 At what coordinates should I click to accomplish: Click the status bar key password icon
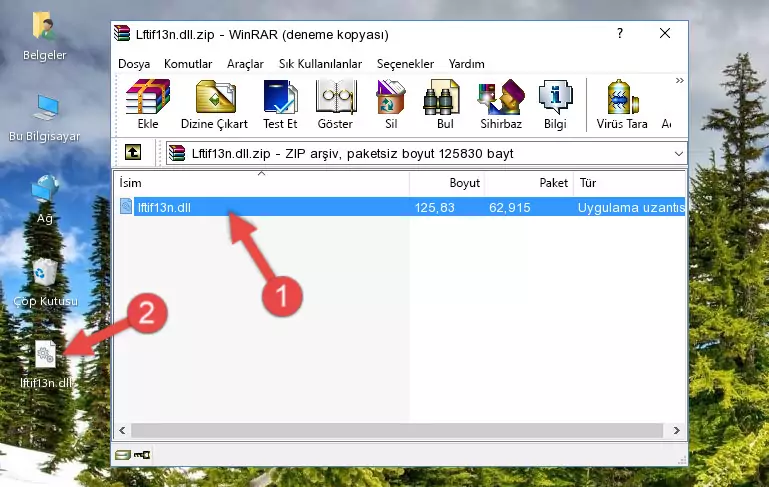pyautogui.click(x=142, y=455)
